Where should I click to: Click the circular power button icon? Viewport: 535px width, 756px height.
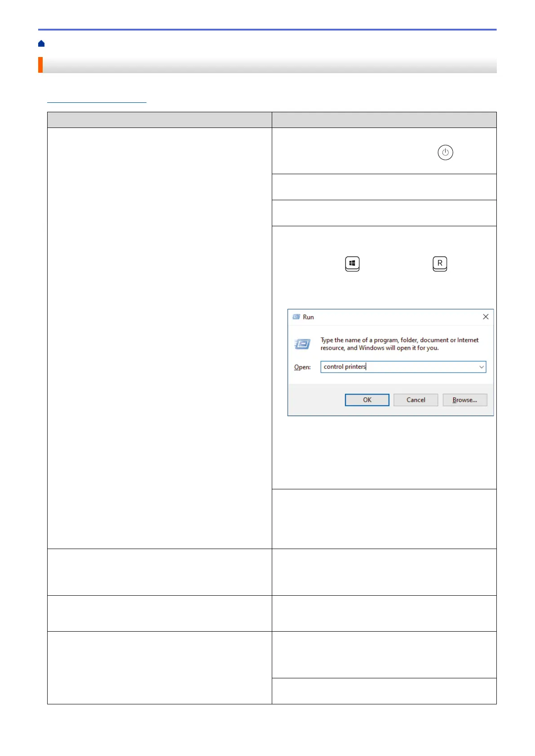click(x=445, y=153)
